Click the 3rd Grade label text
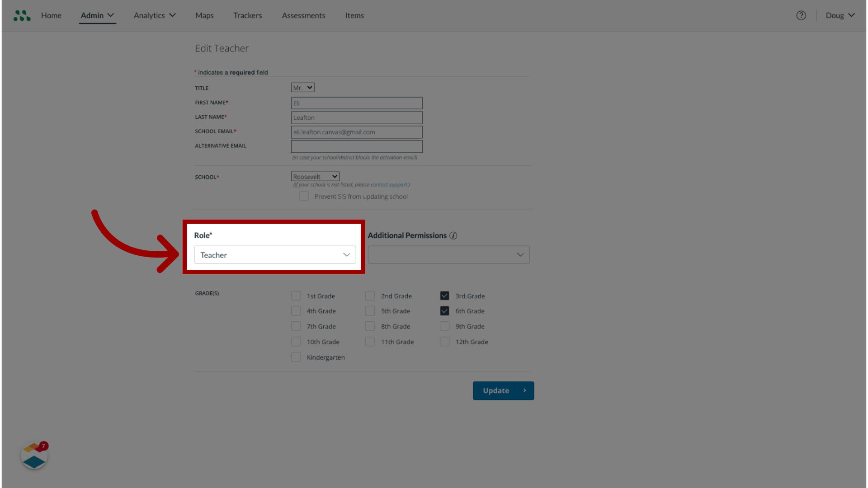This screenshot has width=868, height=488. click(x=470, y=296)
